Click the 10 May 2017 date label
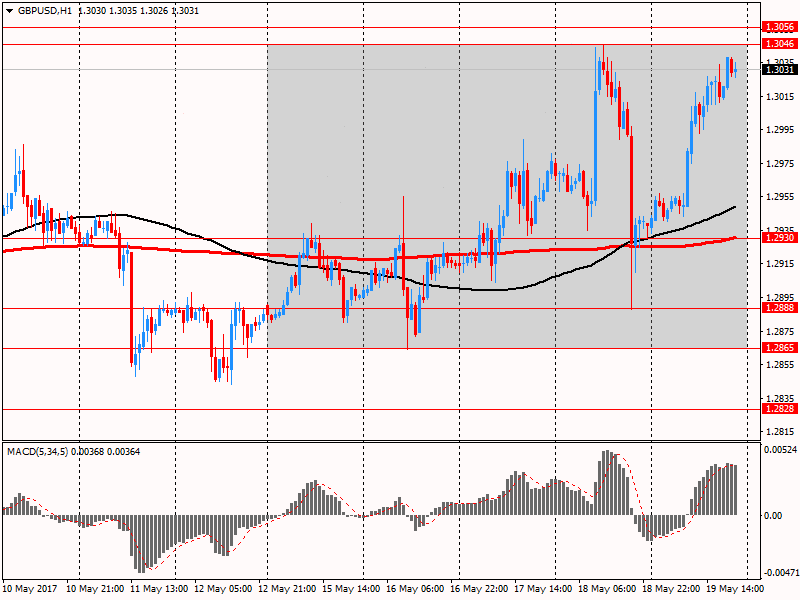800x600 pixels. click(30, 589)
